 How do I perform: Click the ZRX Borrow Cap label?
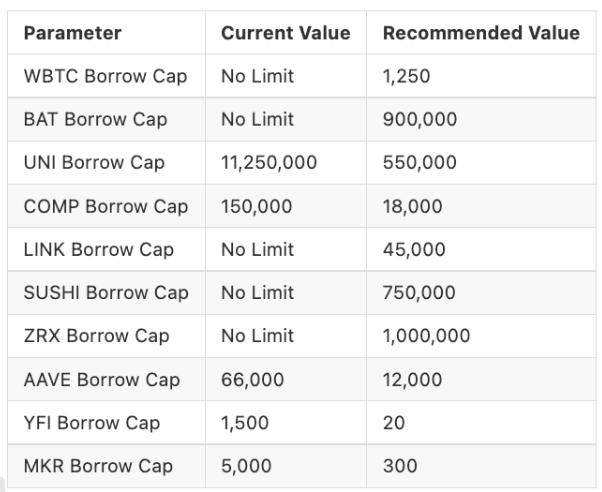(96, 336)
